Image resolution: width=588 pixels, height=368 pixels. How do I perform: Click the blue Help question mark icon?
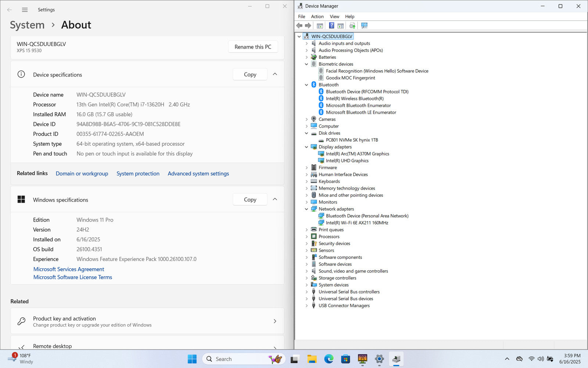pos(331,26)
